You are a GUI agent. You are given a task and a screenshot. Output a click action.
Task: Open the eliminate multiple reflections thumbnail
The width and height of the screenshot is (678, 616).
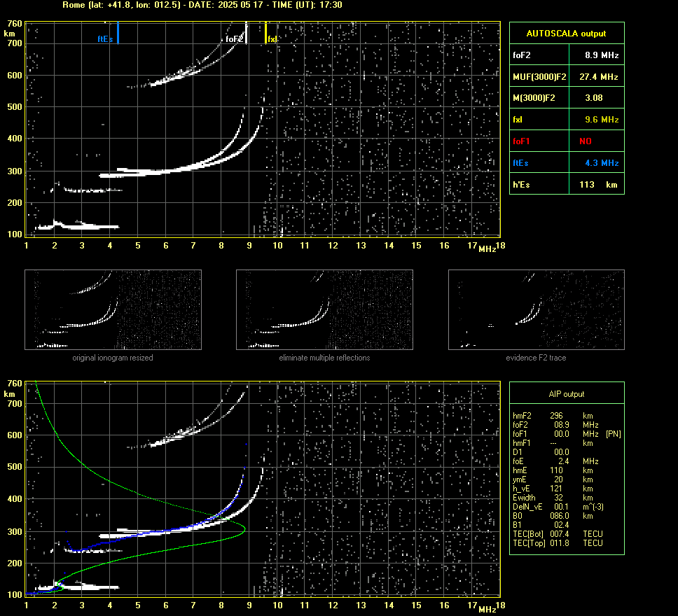[x=324, y=309]
